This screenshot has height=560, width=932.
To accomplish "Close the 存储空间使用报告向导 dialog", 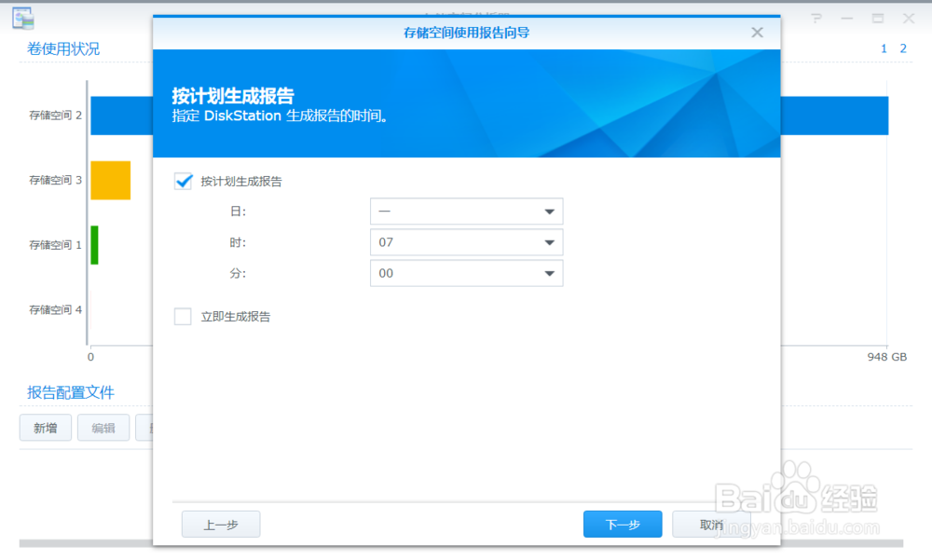I will (x=756, y=32).
